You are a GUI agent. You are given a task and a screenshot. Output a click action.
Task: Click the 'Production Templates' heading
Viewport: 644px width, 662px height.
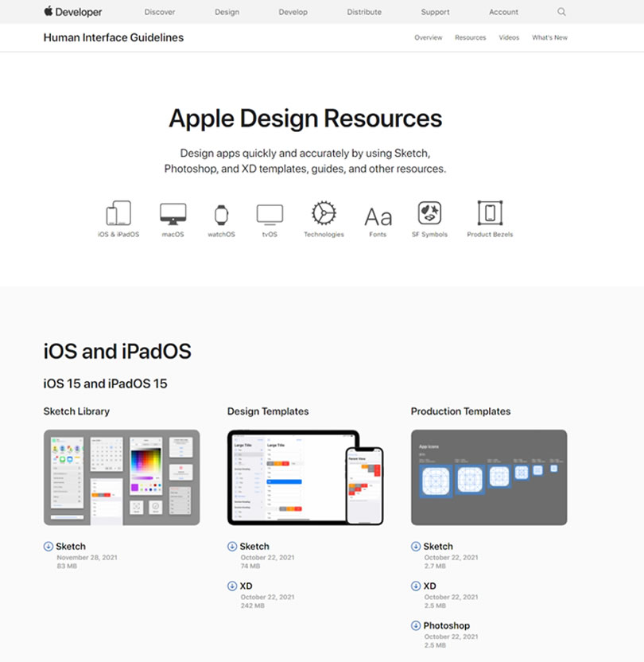(460, 411)
